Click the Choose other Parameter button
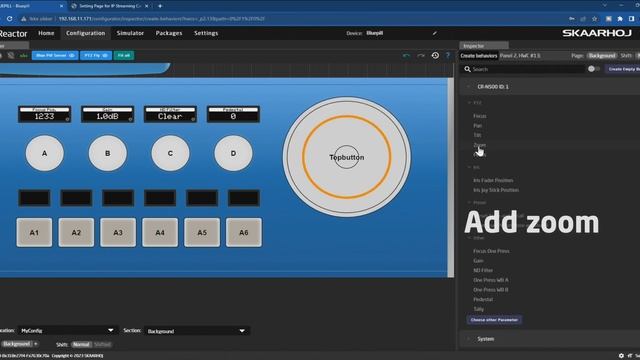The height and width of the screenshot is (360, 640). tap(494, 320)
